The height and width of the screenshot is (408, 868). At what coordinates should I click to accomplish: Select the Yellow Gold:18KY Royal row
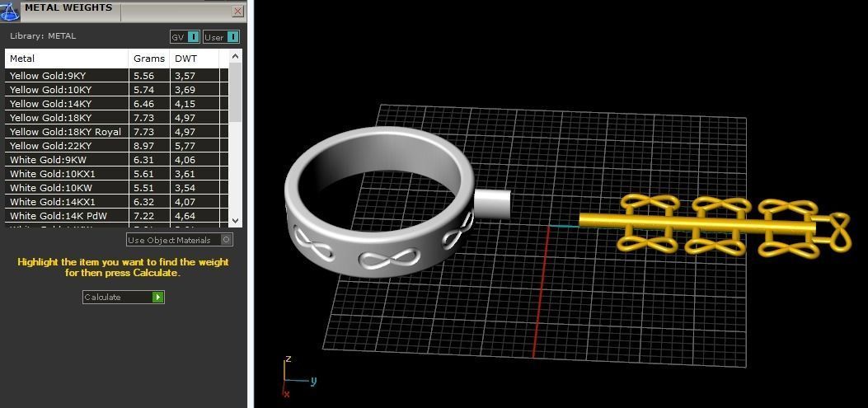(117, 132)
